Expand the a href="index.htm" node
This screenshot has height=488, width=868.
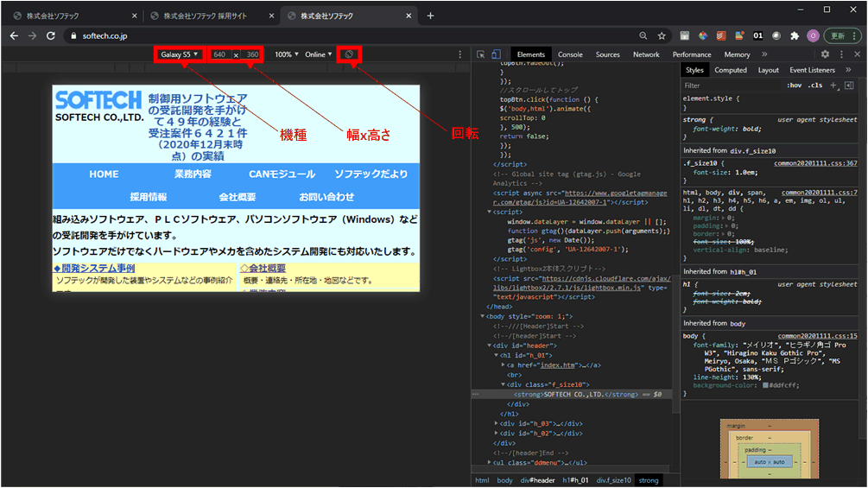(503, 365)
